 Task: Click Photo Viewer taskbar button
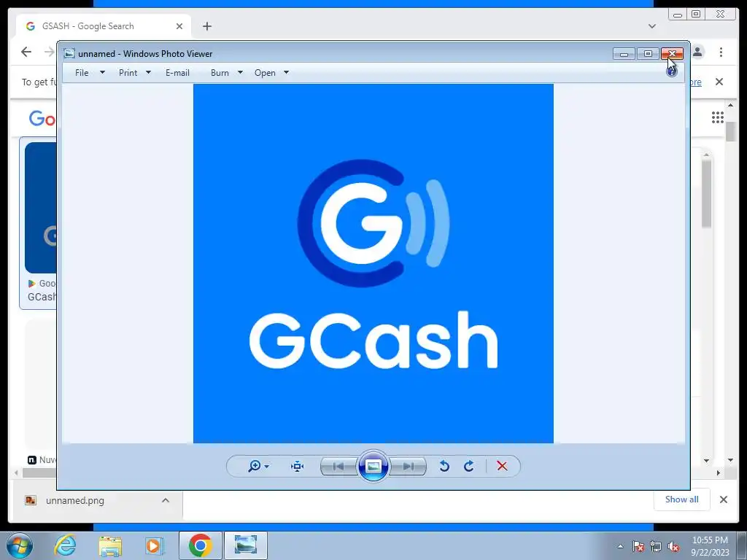(246, 545)
